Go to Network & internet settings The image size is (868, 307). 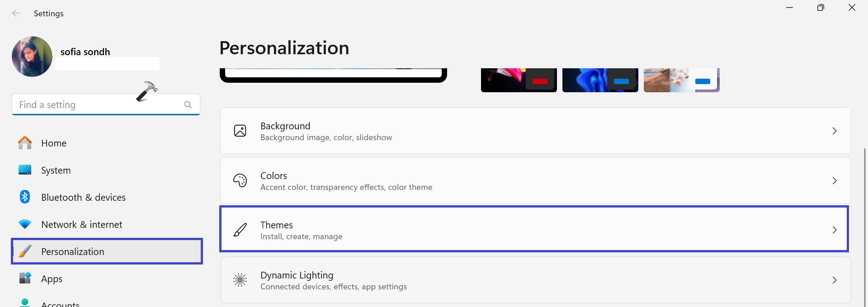pyautogui.click(x=81, y=225)
